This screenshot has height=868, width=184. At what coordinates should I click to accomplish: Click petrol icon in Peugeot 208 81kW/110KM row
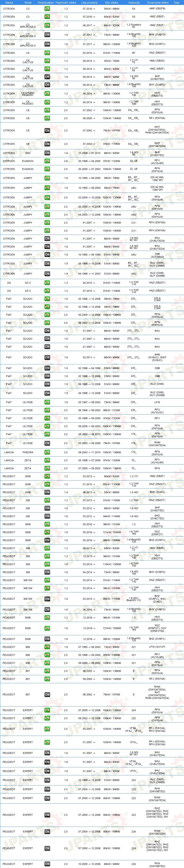point(47,500)
